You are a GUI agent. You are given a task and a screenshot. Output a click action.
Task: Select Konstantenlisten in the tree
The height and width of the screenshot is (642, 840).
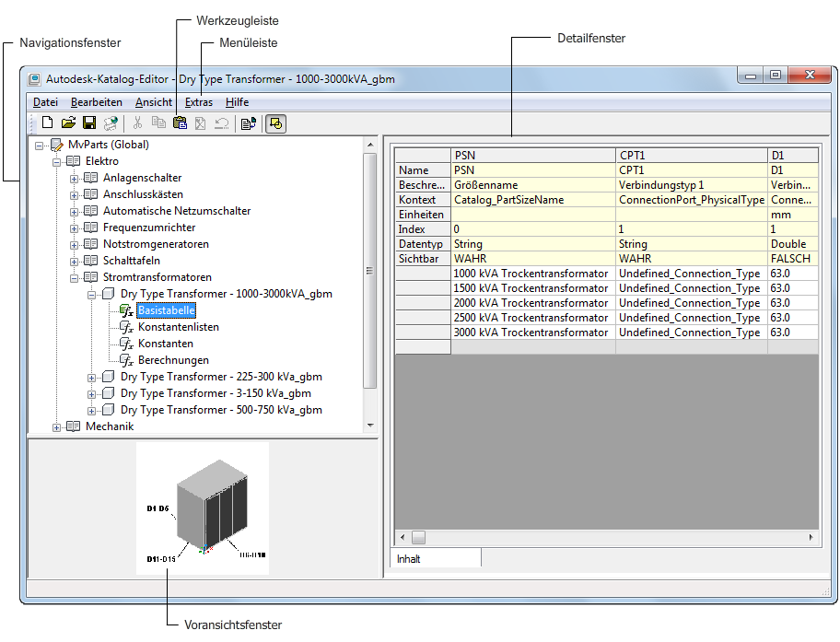tap(179, 327)
